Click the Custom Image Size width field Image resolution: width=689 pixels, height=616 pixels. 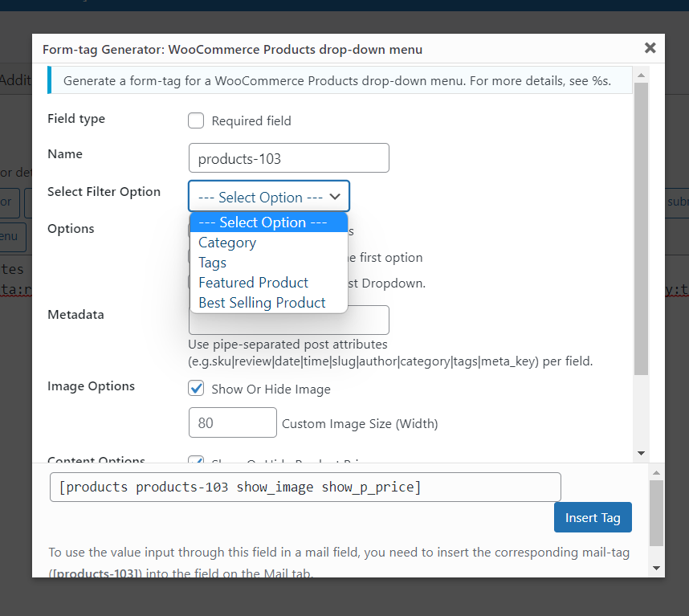pos(232,422)
